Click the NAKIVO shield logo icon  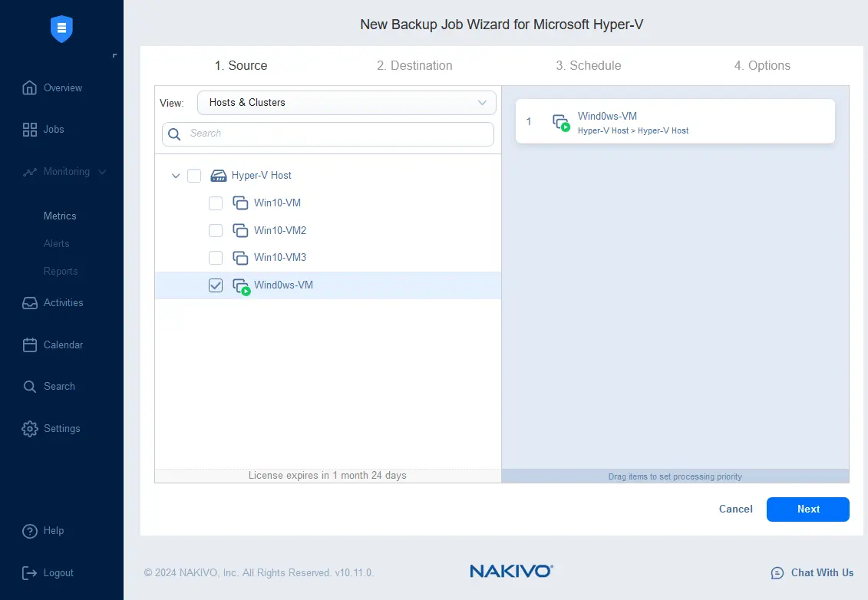[61, 29]
